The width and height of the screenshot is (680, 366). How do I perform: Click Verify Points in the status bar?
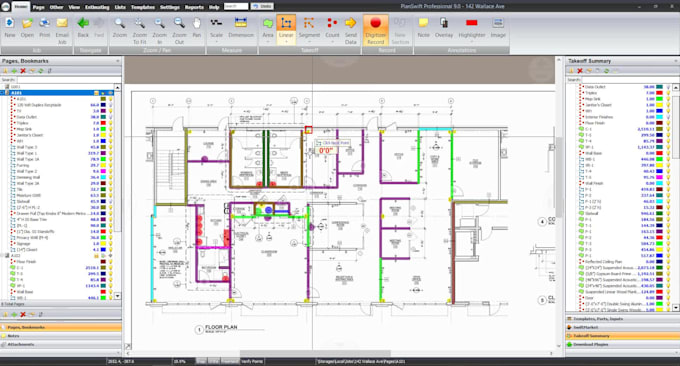tap(252, 361)
